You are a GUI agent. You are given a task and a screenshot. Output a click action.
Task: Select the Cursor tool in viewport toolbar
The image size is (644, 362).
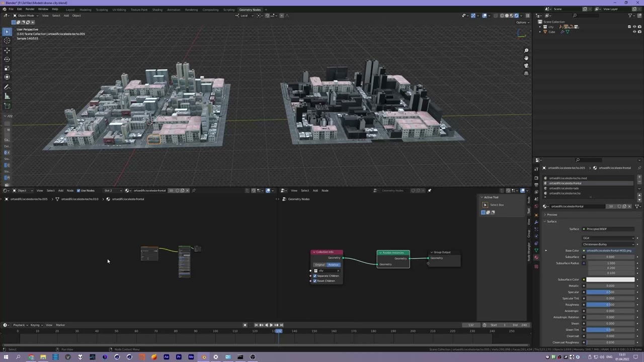click(x=7, y=41)
